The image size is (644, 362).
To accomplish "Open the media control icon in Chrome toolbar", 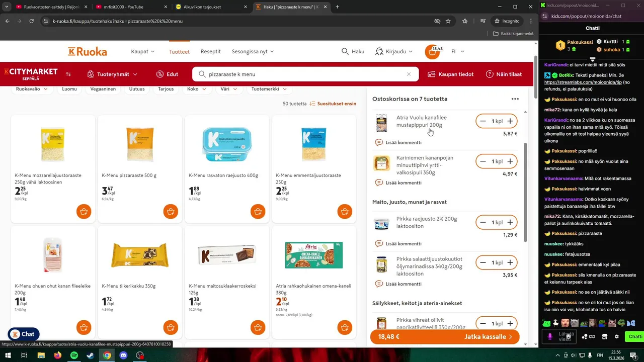I will 482,21.
